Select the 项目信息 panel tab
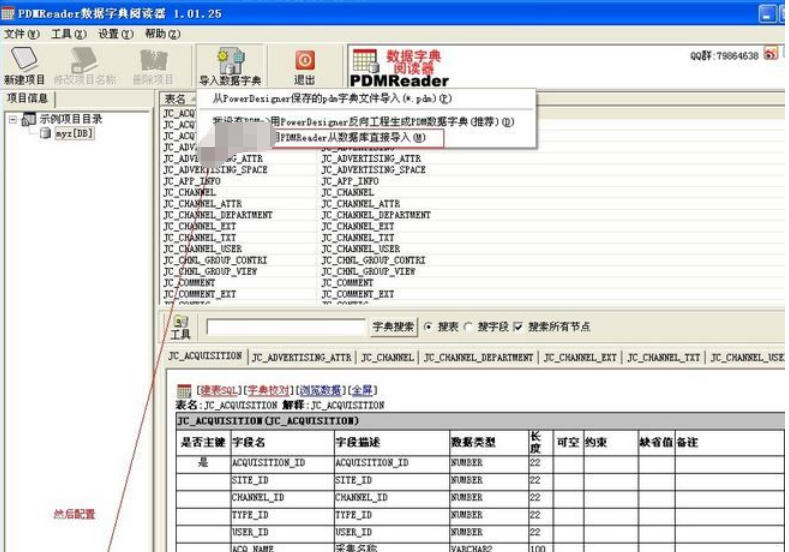The image size is (789, 552). click(x=27, y=98)
